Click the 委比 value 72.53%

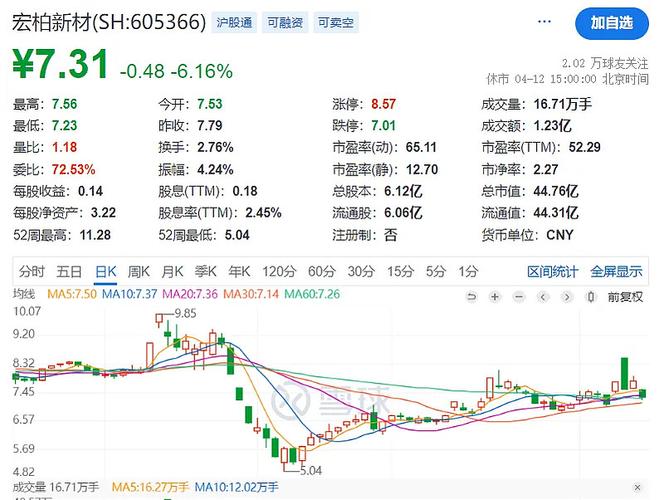74,170
